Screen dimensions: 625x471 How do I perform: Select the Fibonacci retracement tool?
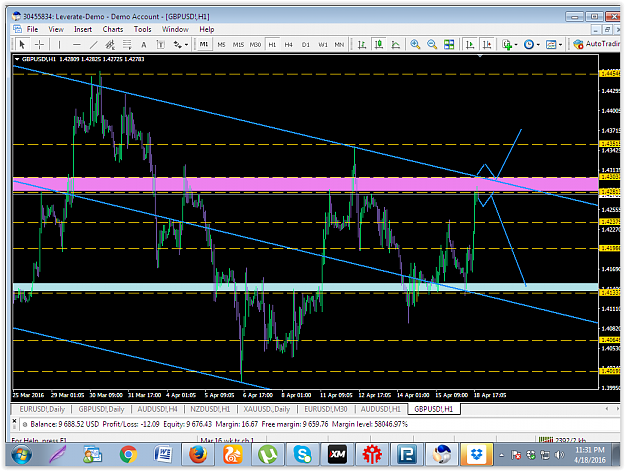(x=127, y=45)
